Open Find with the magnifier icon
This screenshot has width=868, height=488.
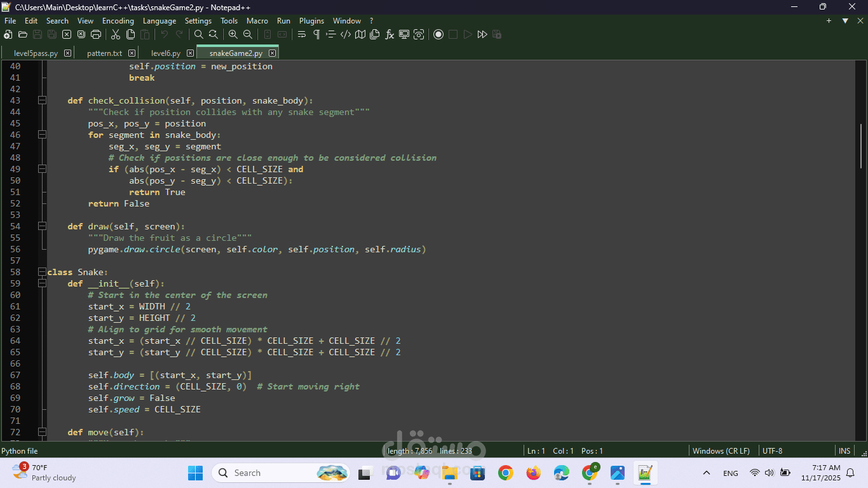tap(199, 34)
